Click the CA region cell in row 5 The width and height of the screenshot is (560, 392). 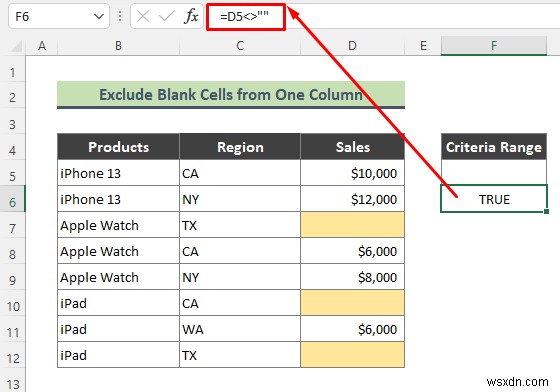click(240, 173)
